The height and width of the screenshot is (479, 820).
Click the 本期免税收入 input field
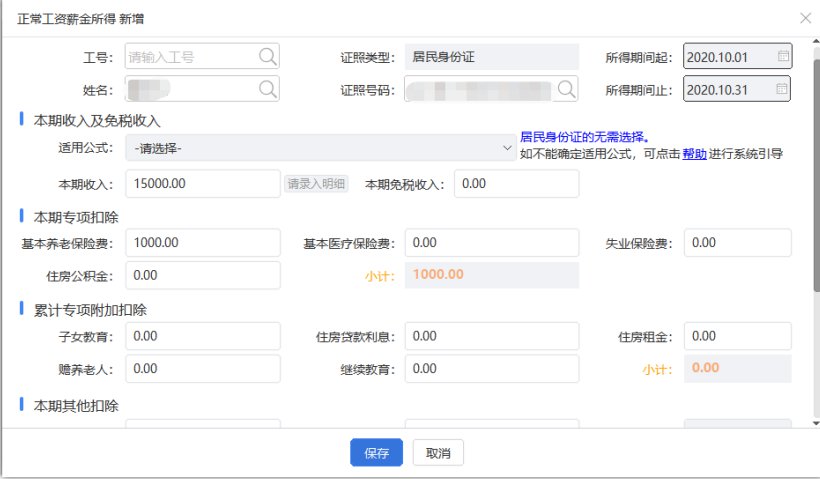pos(517,184)
